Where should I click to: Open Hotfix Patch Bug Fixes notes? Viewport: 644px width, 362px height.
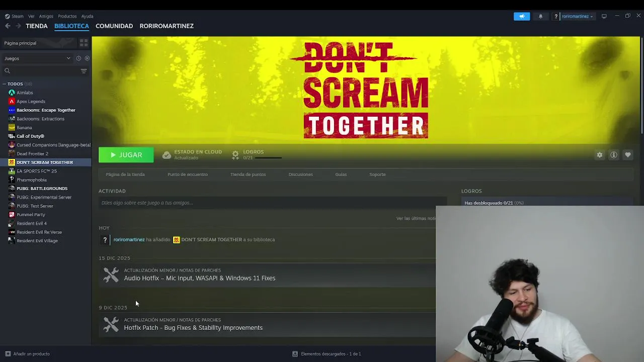[x=193, y=328]
